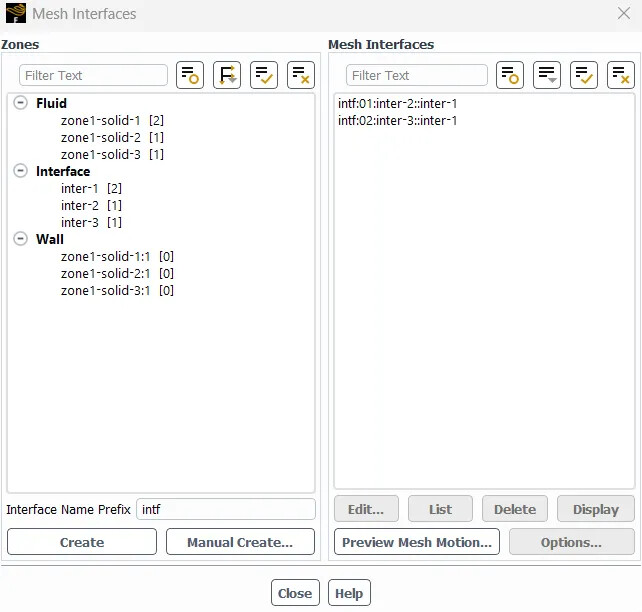Open Mesh Interfaces list options dropdown icon

547,75
